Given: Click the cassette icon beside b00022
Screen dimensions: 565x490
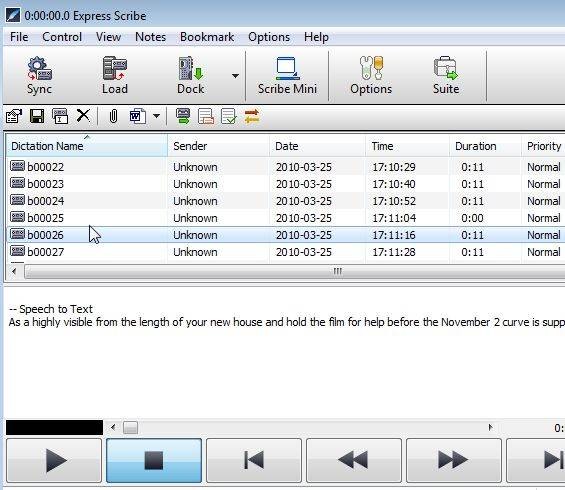Looking at the screenshot, I should coord(17,166).
